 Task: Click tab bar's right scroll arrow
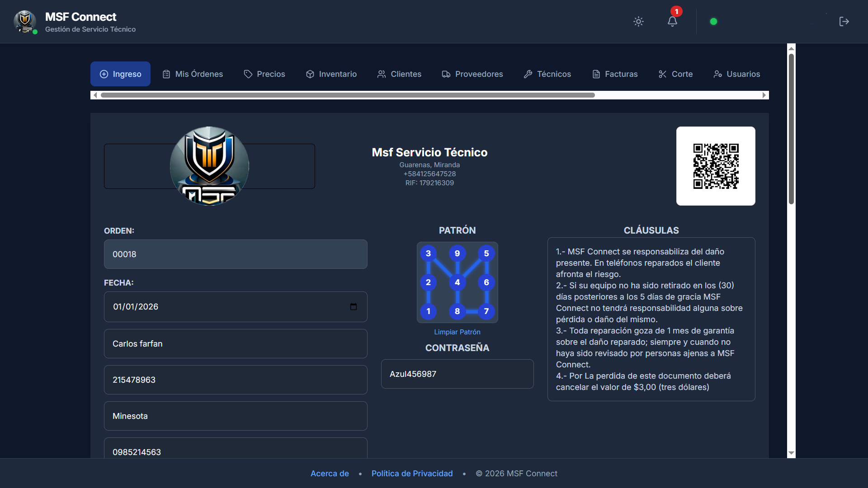(764, 95)
